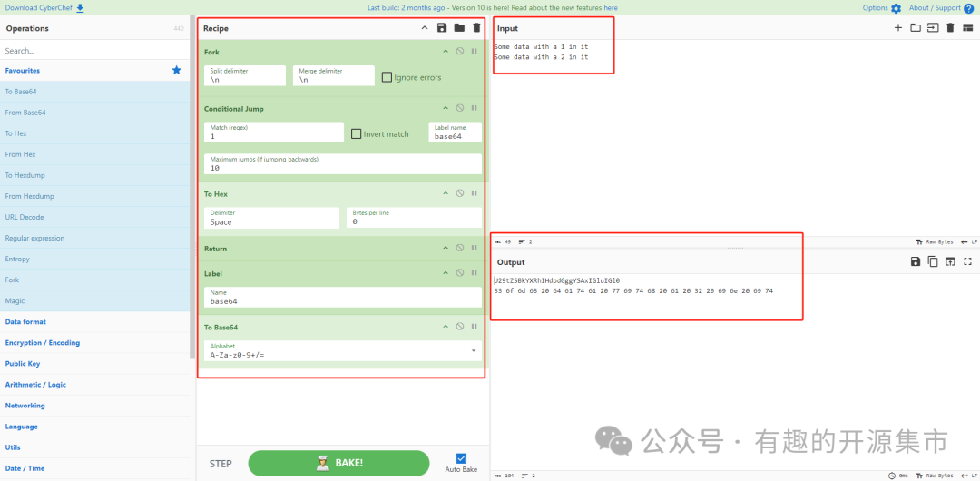Open the To Base64 Alphabet dropdown

coord(473,350)
